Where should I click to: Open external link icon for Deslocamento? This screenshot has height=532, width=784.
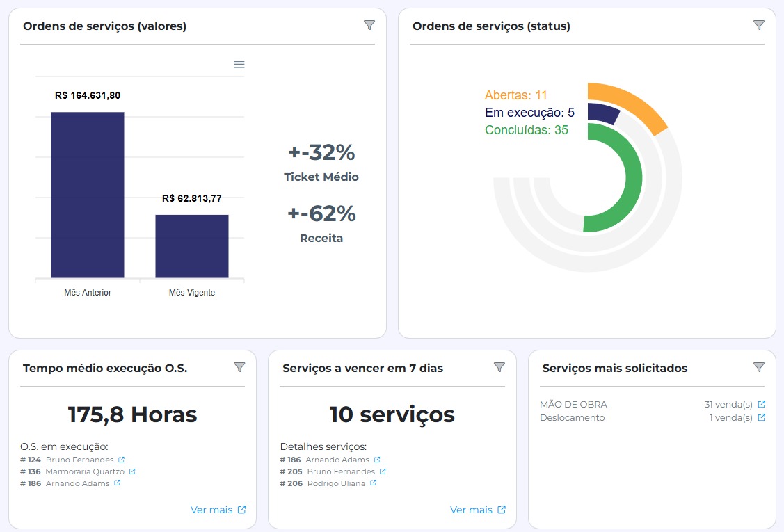pyautogui.click(x=761, y=417)
